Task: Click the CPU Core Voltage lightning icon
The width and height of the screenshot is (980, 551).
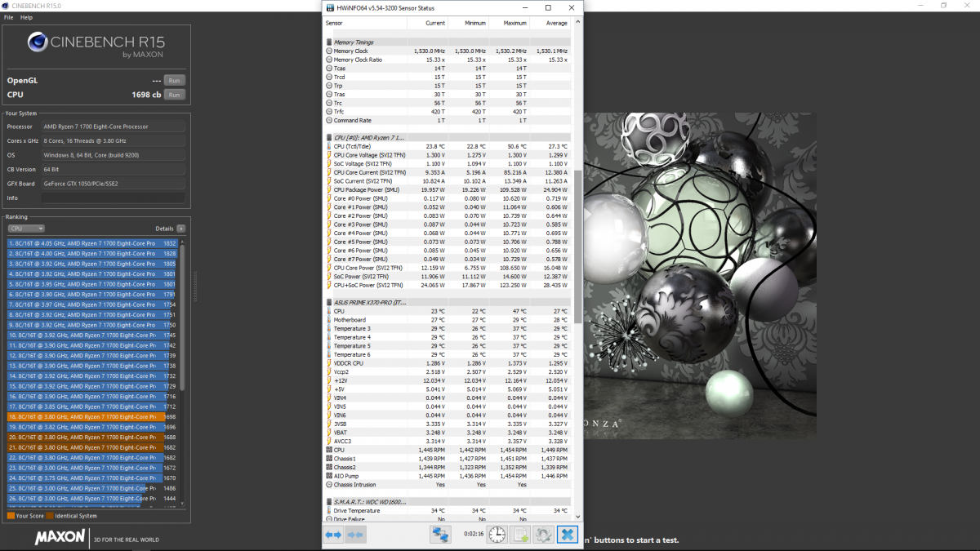Action: (329, 155)
